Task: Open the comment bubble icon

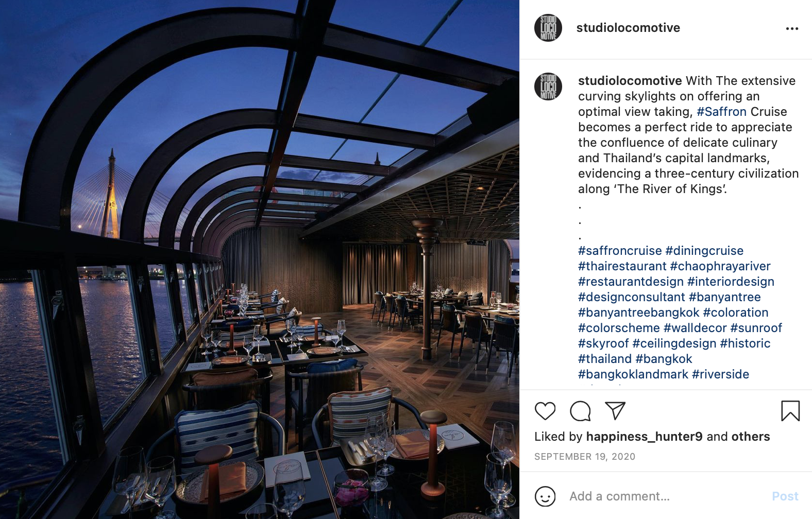Action: (580, 411)
